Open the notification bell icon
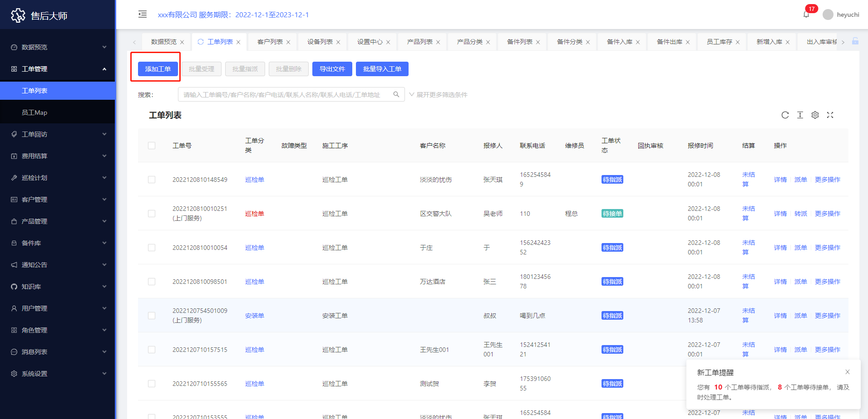 806,15
